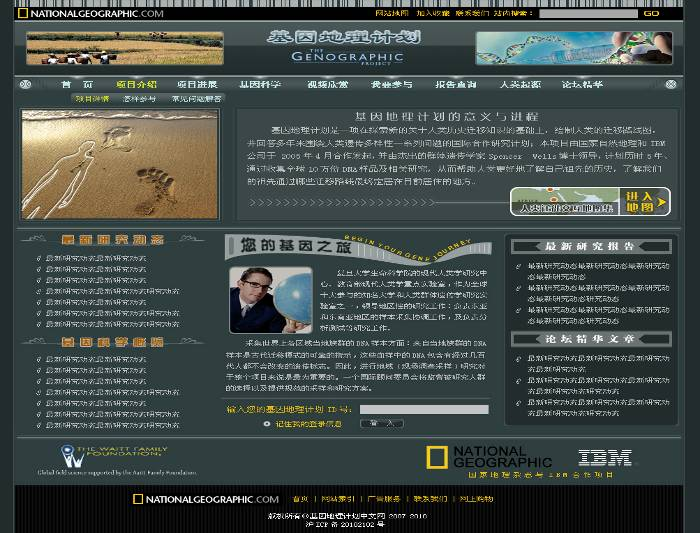This screenshot has width=700, height=533.
Task: Open the 报告查询 navigation tab
Action: [x=456, y=84]
